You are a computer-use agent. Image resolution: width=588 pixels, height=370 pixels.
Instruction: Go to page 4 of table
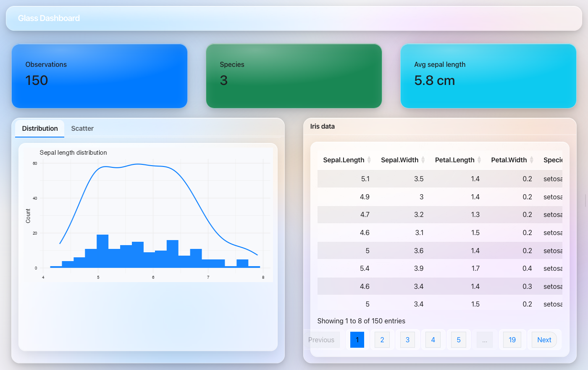[433, 340]
